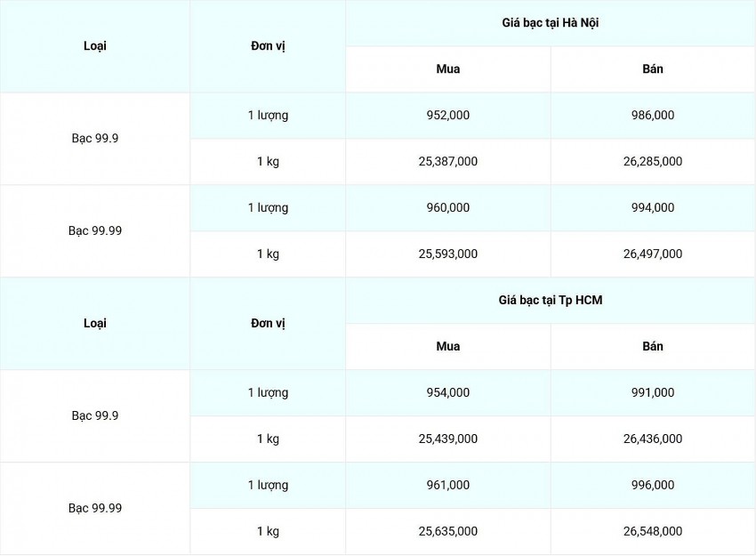The height and width of the screenshot is (556, 756).
Task: Click the 25,635,000 price cell
Action: coord(448,532)
